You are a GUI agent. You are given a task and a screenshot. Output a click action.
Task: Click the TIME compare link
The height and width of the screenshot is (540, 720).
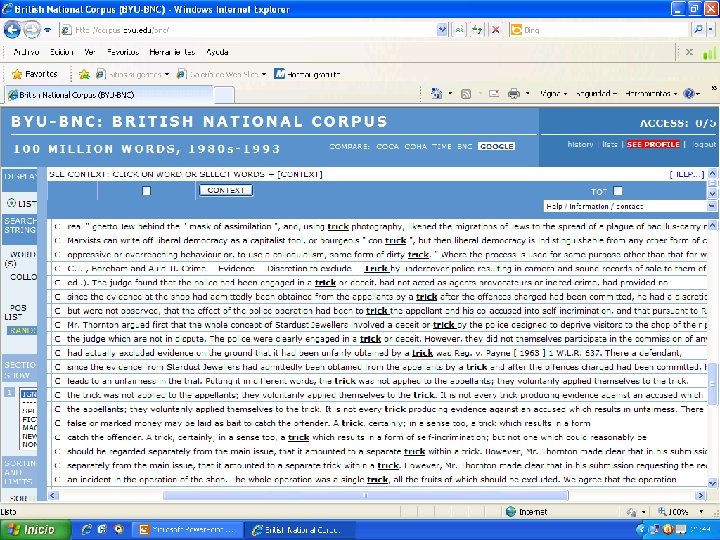tap(442, 146)
